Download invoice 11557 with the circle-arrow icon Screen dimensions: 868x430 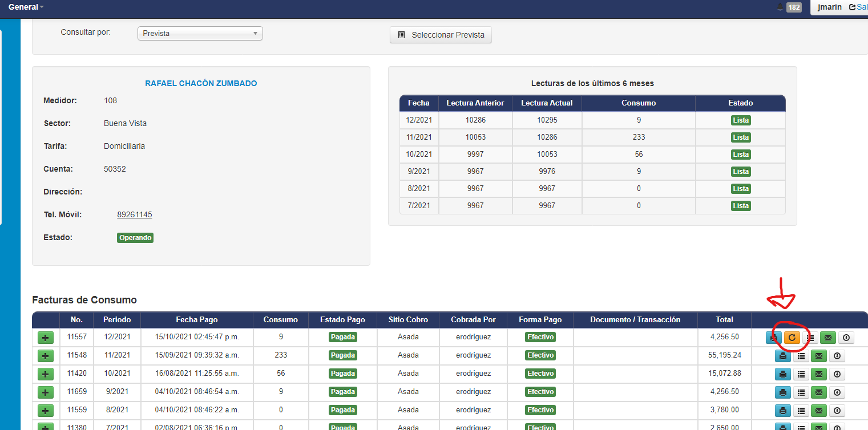pyautogui.click(x=846, y=338)
